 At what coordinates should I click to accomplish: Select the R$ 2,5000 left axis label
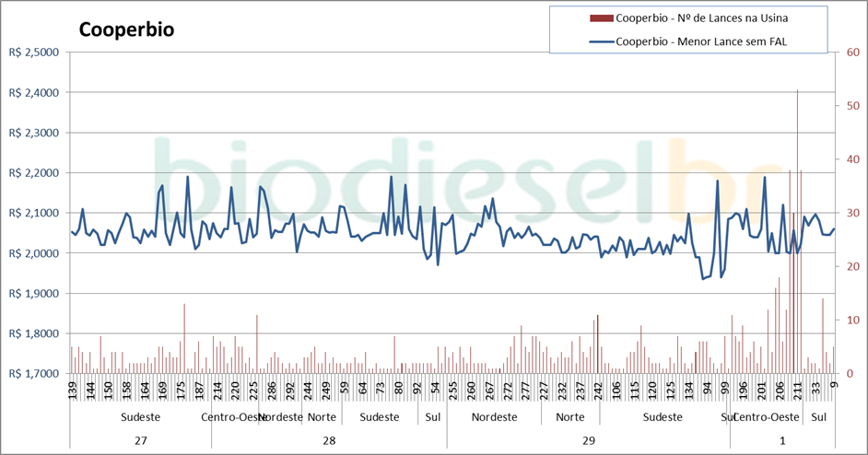32,52
